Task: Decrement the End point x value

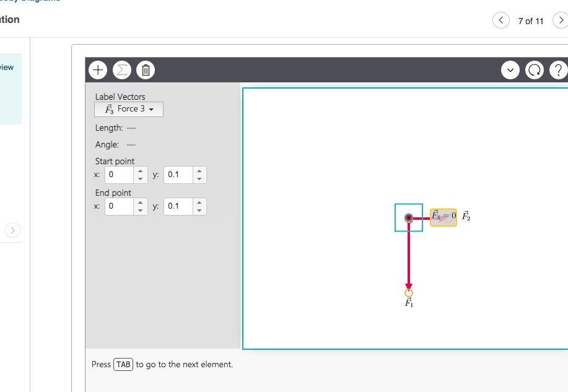Action: pyautogui.click(x=141, y=209)
